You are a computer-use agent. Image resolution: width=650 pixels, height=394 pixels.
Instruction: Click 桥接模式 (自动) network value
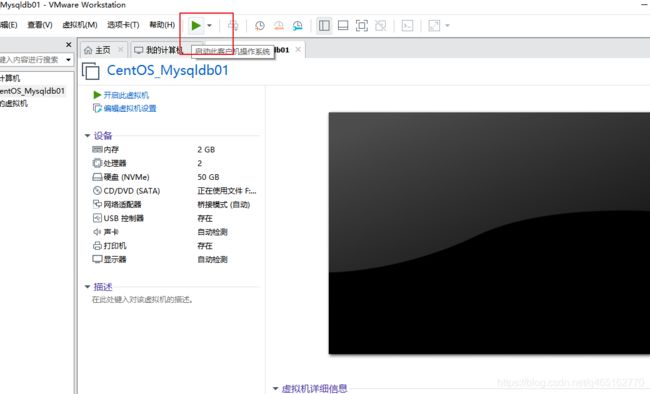(223, 204)
